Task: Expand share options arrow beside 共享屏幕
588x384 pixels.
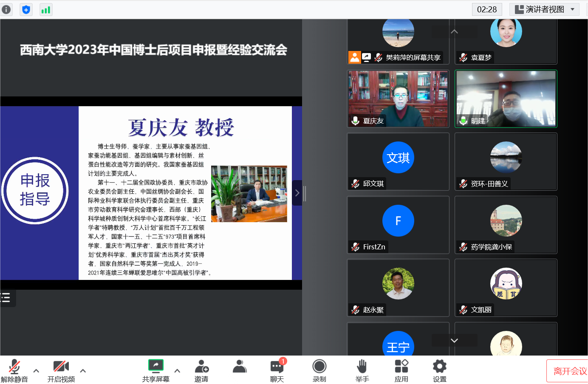Action: 177,370
